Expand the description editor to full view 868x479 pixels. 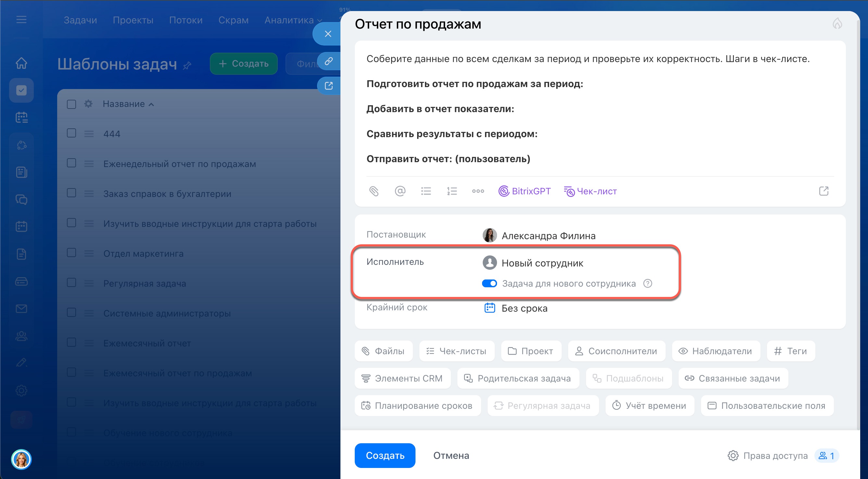[x=823, y=191]
